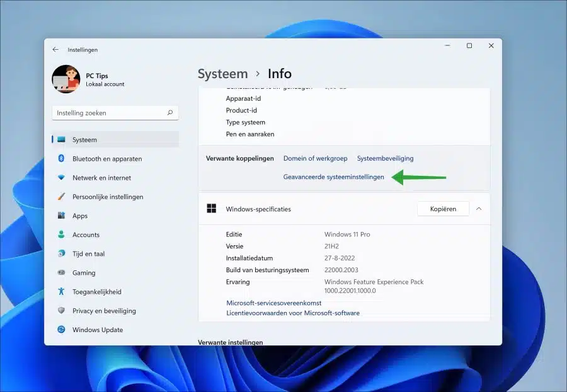This screenshot has height=392, width=567.
Task: Close the Instellingen window
Action: tap(491, 45)
